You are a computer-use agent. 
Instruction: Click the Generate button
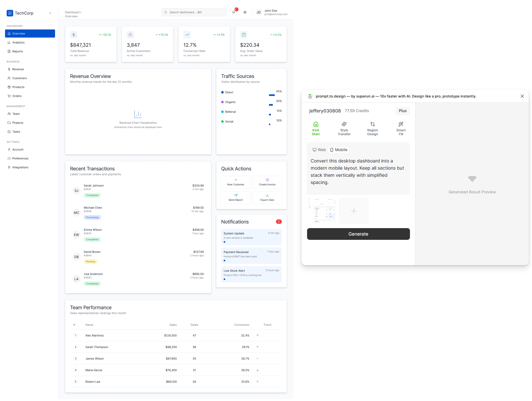tap(358, 234)
